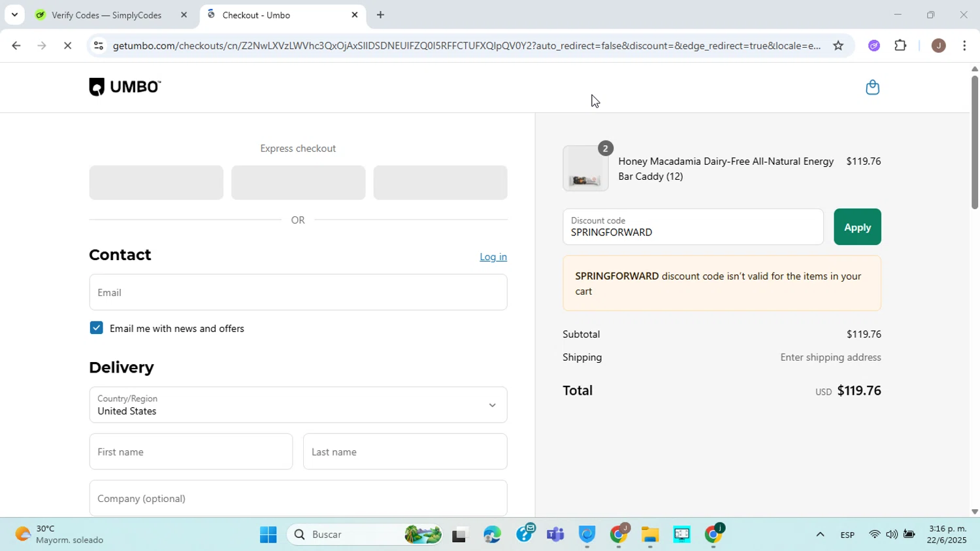Click the Last name field
This screenshot has width=980, height=551.
[405, 452]
